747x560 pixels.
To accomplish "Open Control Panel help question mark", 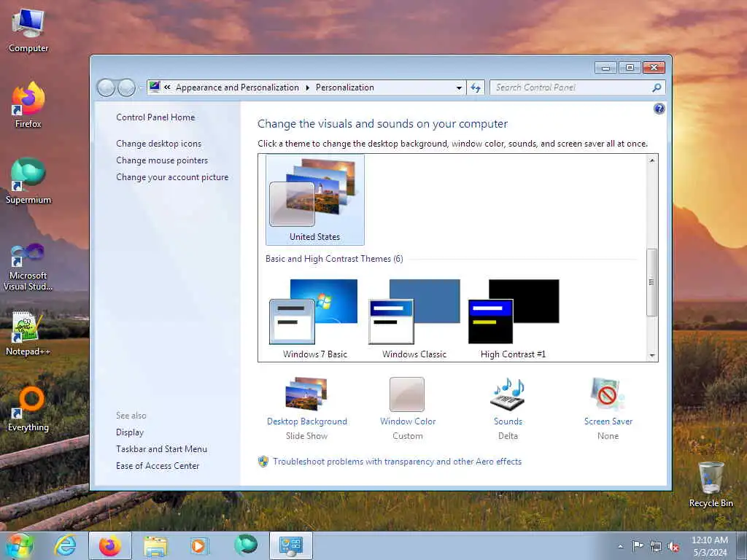I will [659, 109].
